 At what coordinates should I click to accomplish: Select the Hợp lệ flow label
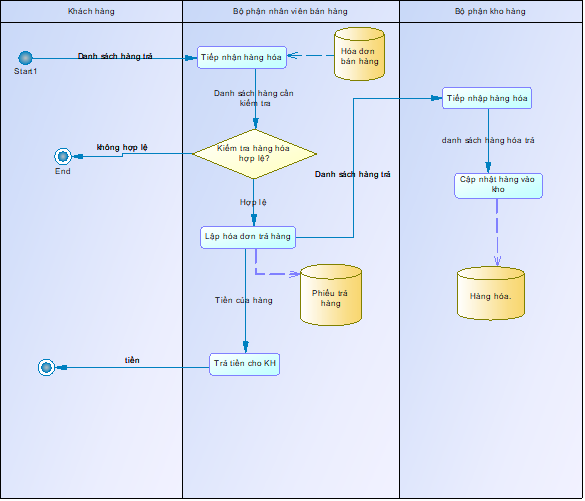[253, 202]
